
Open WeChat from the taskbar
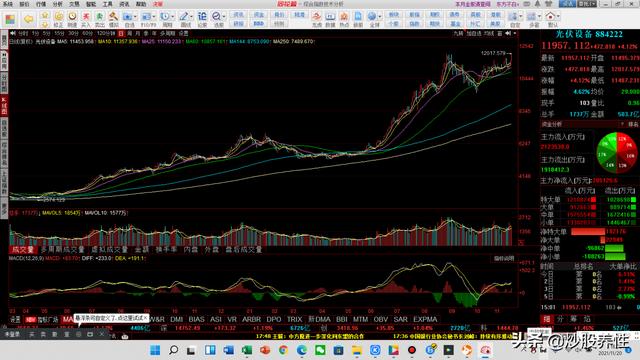(320, 350)
